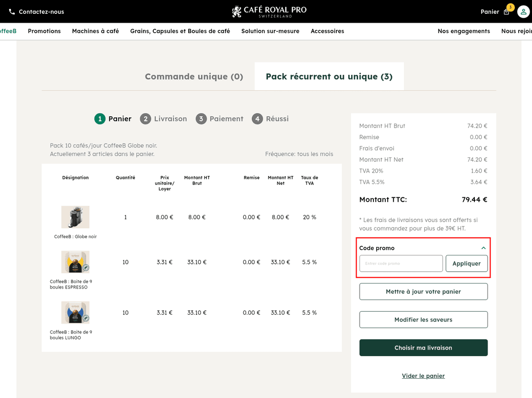The image size is (532, 398).
Task: Click step 1 Panier in checkout progress
Action: point(113,119)
